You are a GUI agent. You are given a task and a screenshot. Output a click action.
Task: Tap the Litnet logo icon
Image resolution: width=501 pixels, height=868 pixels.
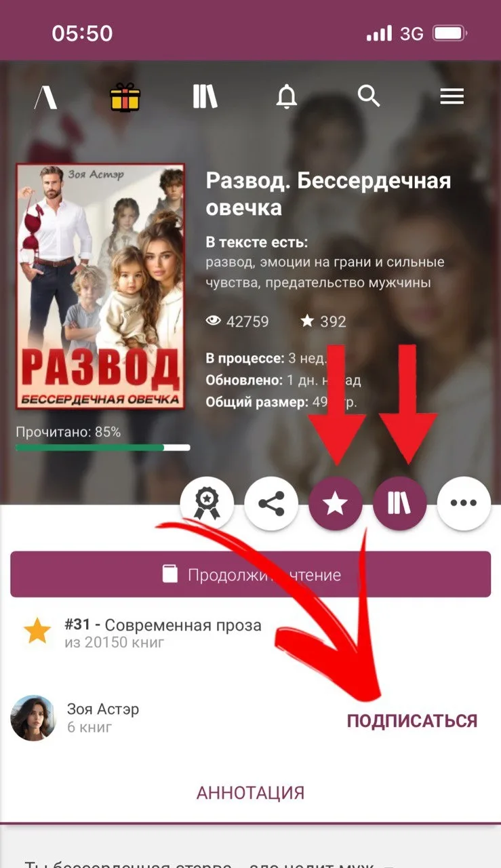46,97
